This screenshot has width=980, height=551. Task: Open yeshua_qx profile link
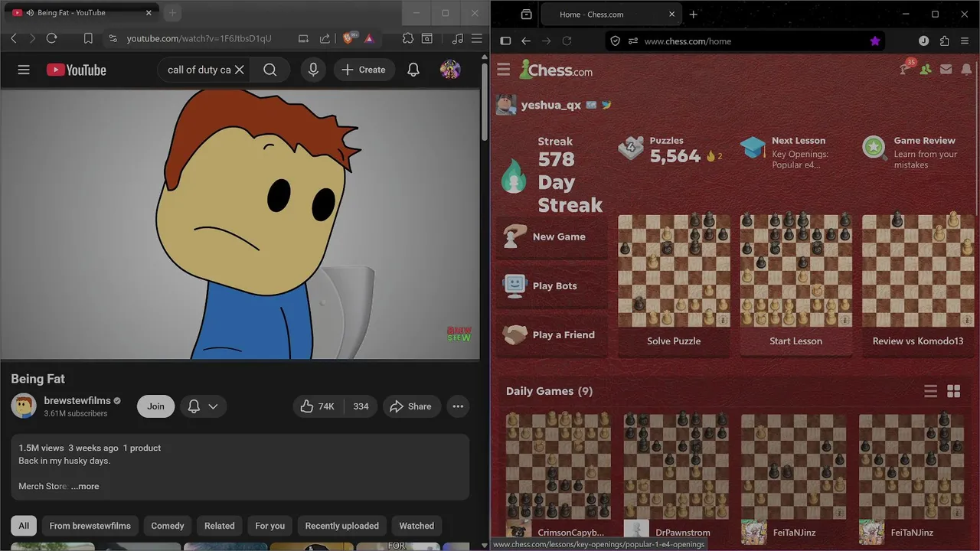[551, 105]
